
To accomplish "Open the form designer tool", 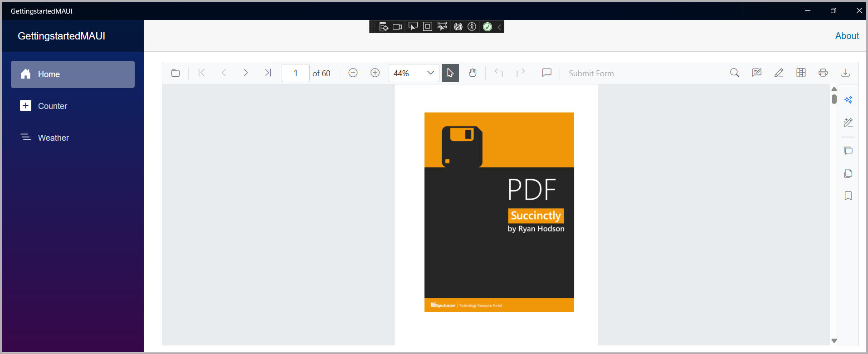I will [x=757, y=73].
